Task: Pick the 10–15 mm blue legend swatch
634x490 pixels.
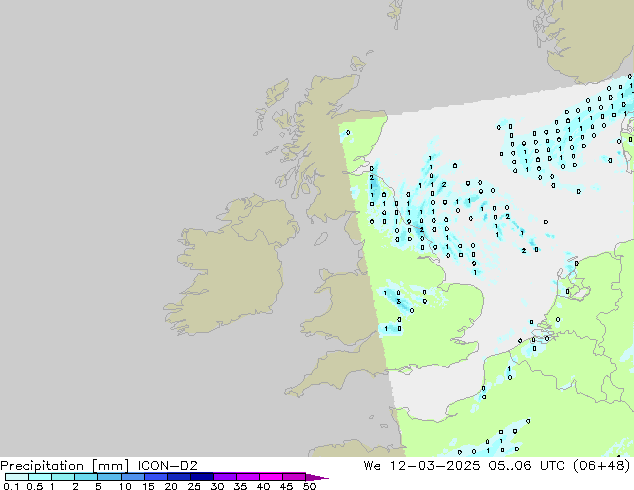Action: [x=132, y=477]
